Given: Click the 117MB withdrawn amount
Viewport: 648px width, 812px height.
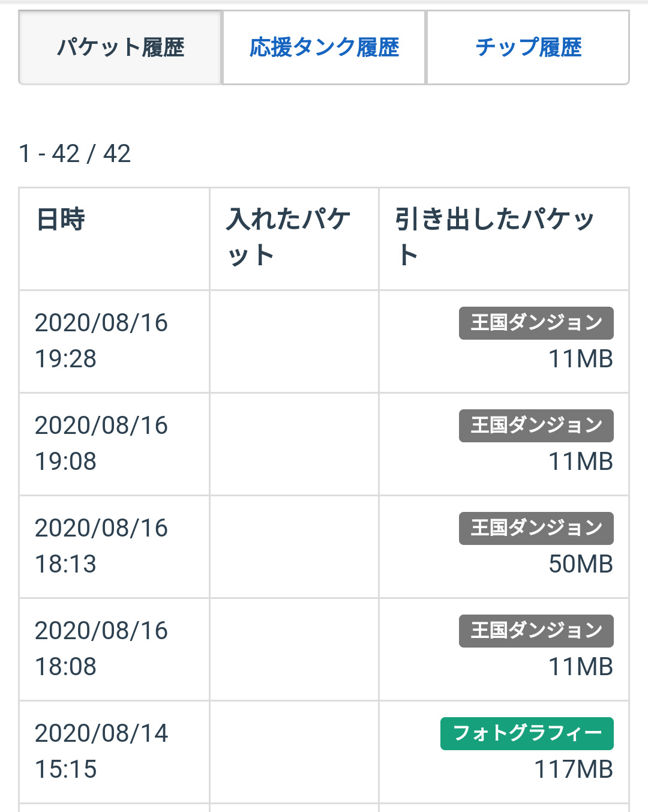Looking at the screenshot, I should [x=573, y=769].
